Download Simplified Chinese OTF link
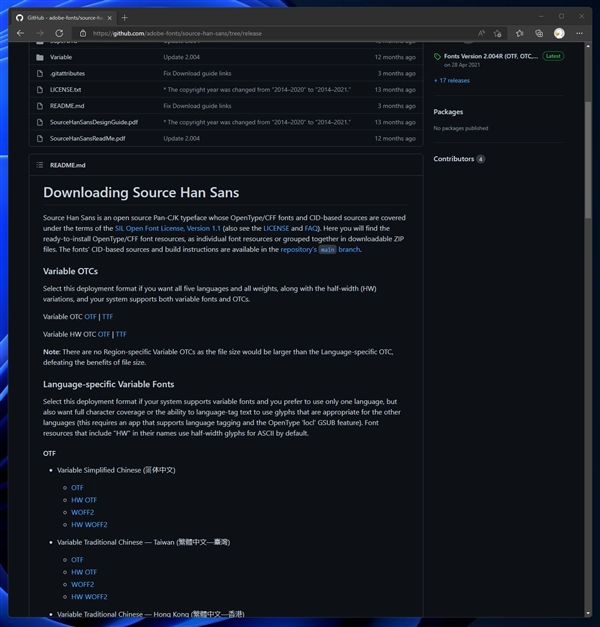The height and width of the screenshot is (627, 600). [77, 488]
